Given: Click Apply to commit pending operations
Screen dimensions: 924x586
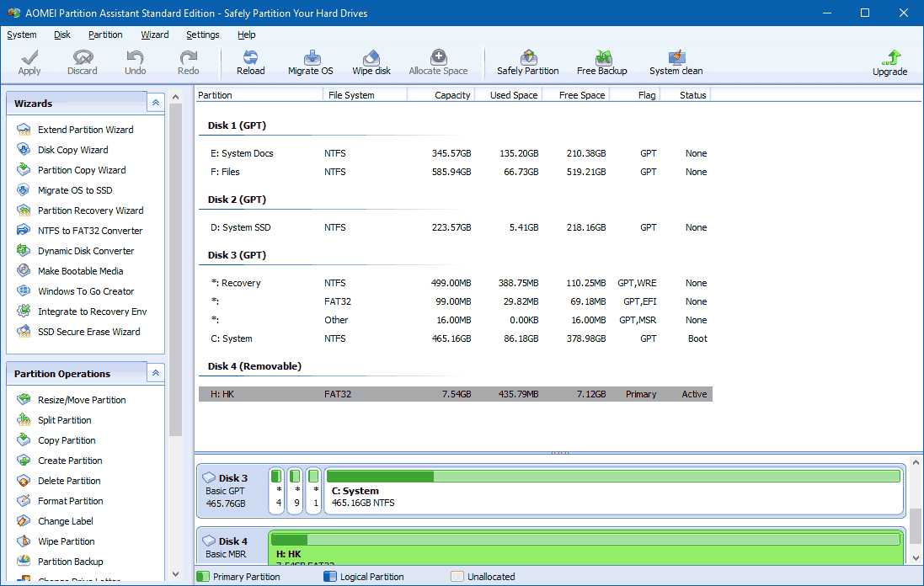Looking at the screenshot, I should 29,61.
